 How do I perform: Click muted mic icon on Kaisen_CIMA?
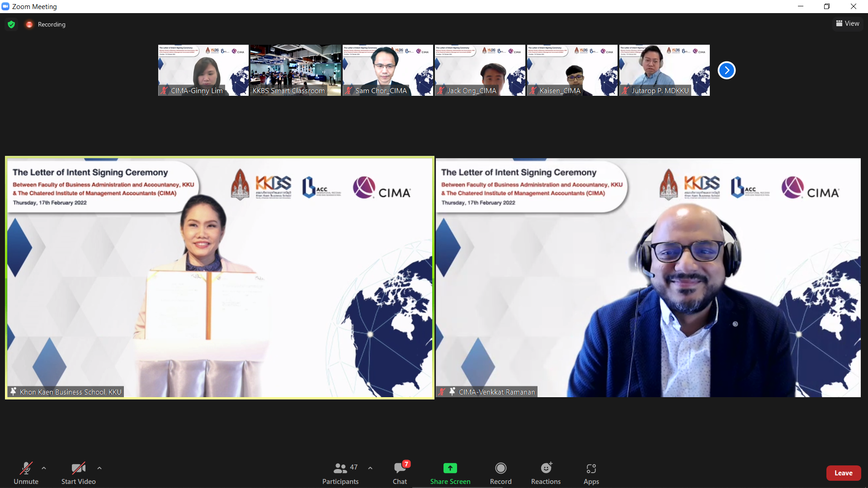533,90
